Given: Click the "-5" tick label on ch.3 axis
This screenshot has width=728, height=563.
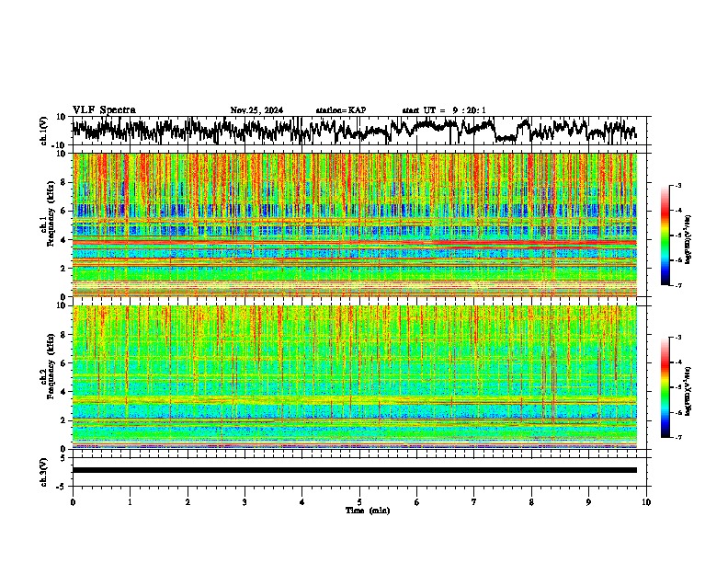Looking at the screenshot, I should 61,487.
